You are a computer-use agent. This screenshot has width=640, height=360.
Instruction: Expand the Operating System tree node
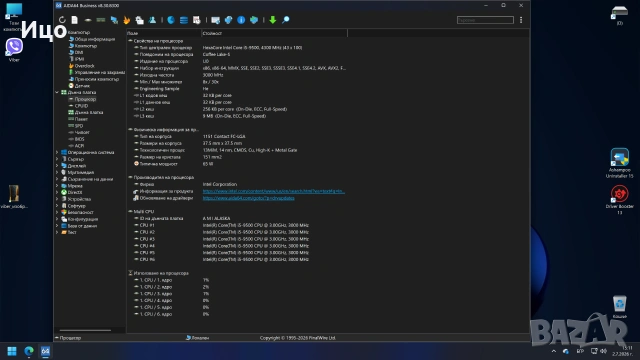(x=57, y=152)
